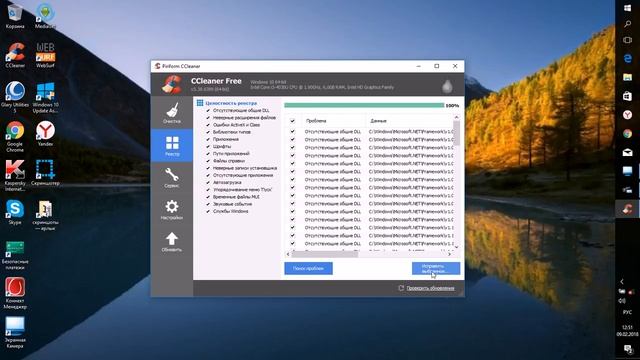Select the Google Chrome desktop icon
640x360 pixels.
click(15, 137)
